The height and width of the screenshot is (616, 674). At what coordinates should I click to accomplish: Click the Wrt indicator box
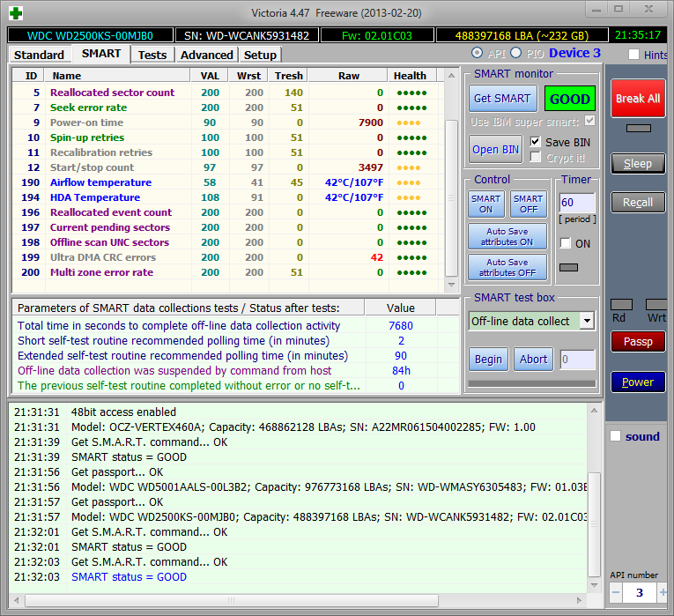[656, 304]
